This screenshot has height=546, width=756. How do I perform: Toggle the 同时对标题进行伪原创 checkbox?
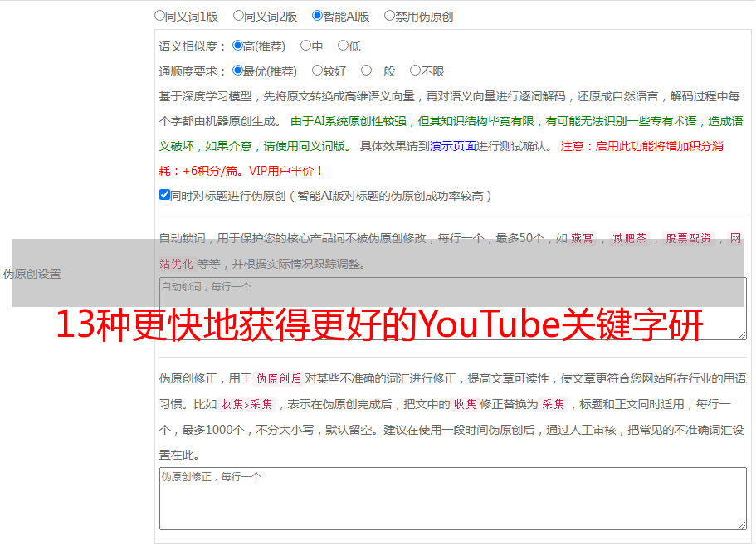[164, 196]
